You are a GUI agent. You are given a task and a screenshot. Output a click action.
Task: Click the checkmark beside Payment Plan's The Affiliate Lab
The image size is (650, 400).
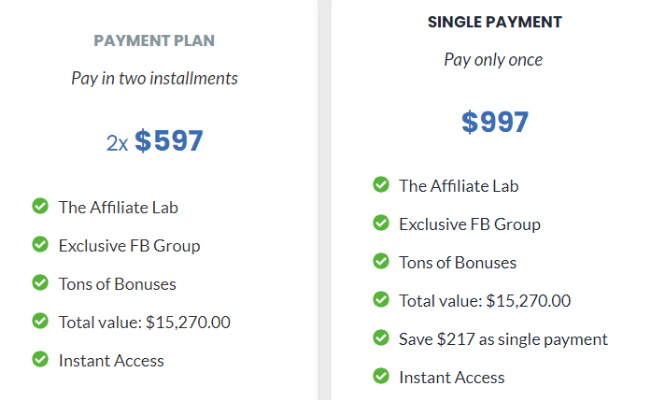tap(40, 206)
